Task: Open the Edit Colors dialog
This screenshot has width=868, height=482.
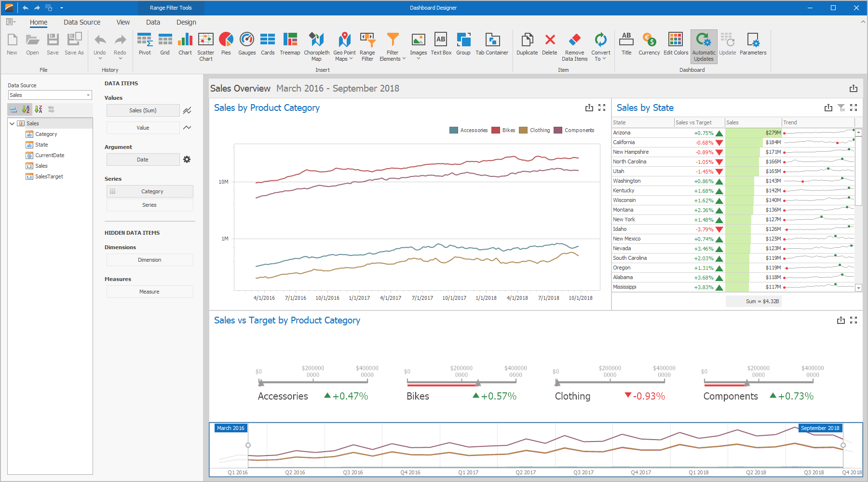Action: click(x=676, y=44)
